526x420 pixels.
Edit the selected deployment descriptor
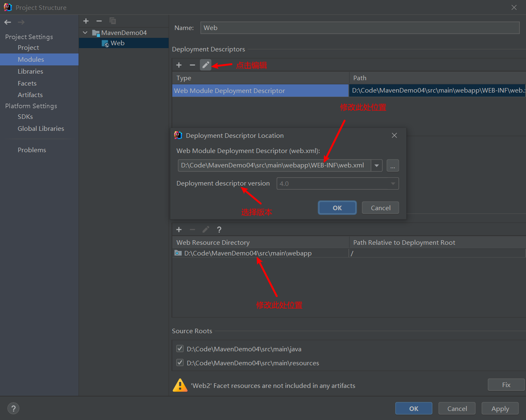point(206,65)
